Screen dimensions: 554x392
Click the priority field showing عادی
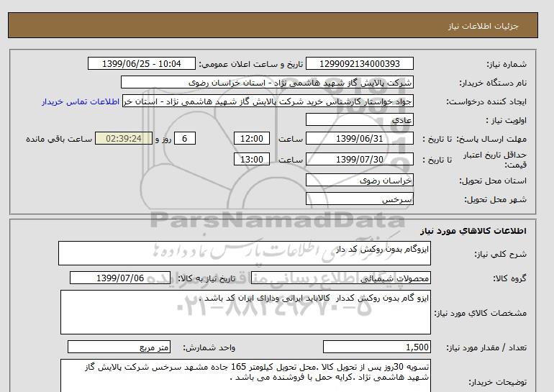[x=360, y=120]
